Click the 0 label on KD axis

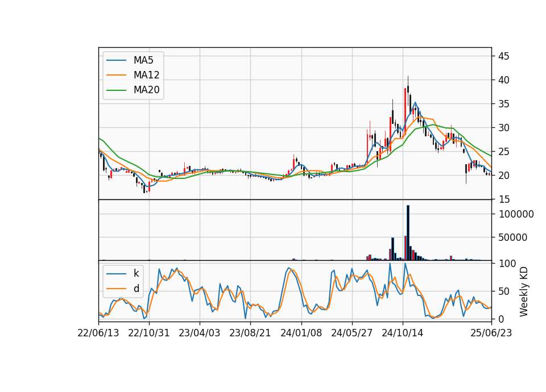[x=502, y=319]
